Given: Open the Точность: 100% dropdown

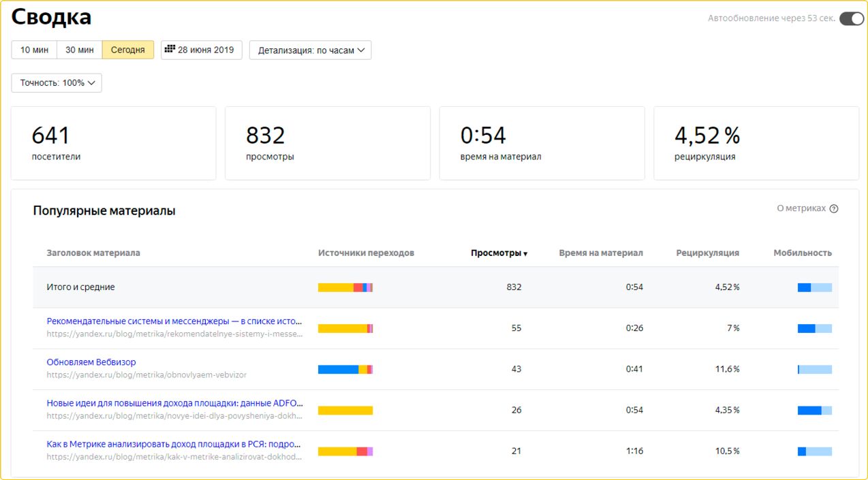Looking at the screenshot, I should [56, 82].
